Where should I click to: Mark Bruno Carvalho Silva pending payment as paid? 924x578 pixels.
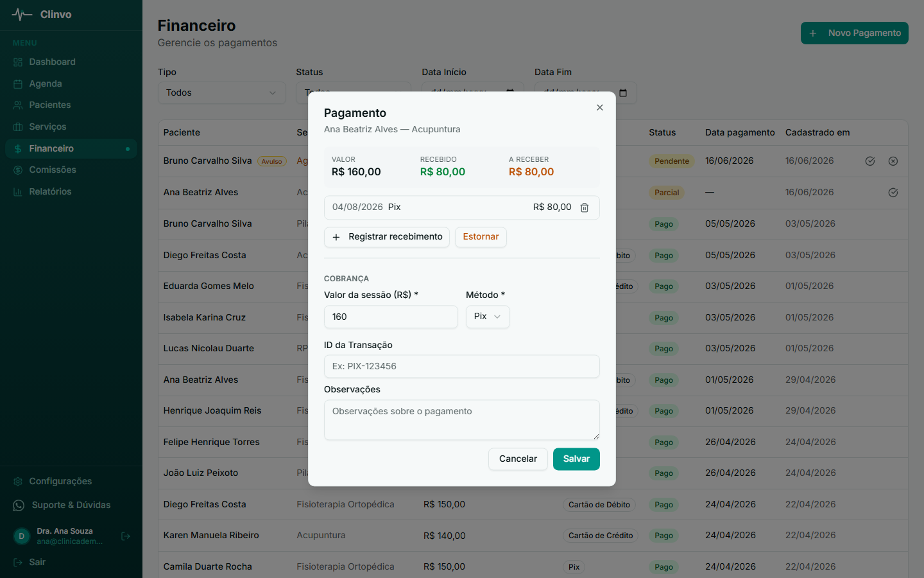click(870, 161)
